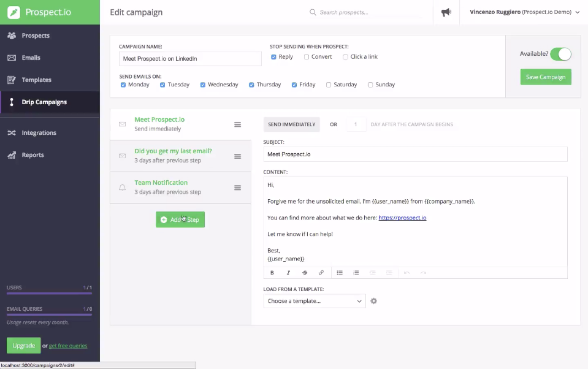
Task: Apply italic formatting in content editor
Action: [288, 273]
